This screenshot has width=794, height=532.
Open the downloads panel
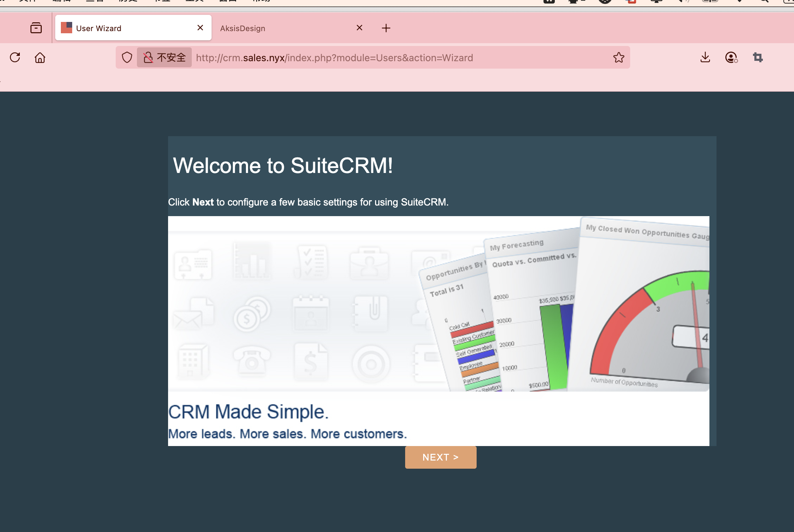705,57
